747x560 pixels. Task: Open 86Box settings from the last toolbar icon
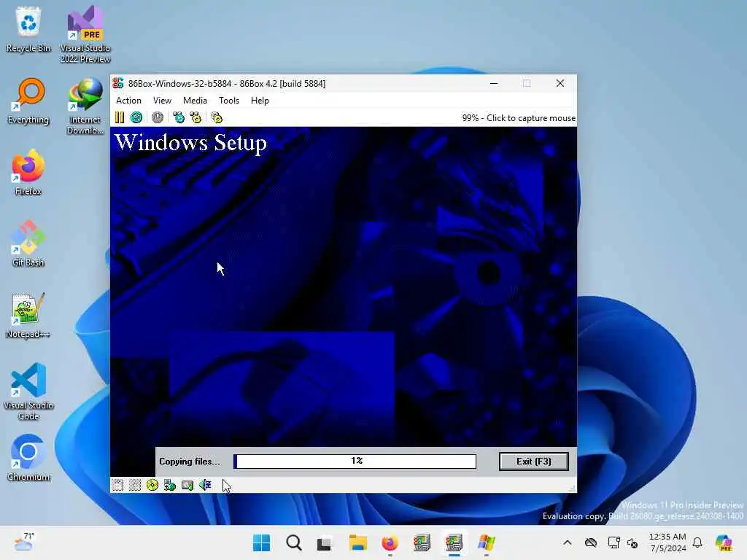click(217, 117)
